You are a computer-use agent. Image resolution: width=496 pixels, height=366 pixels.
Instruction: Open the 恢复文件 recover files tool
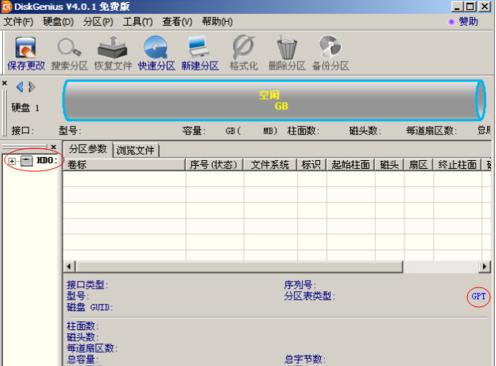click(x=113, y=54)
